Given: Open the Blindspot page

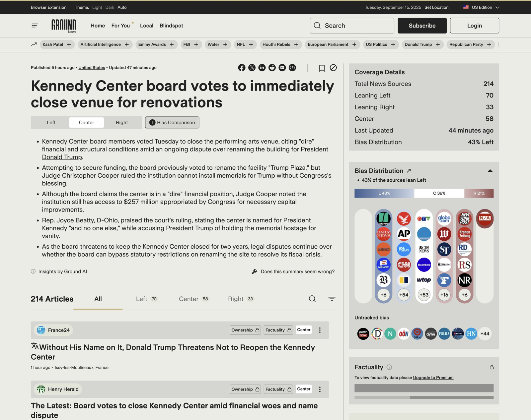Looking at the screenshot, I should point(171,26).
